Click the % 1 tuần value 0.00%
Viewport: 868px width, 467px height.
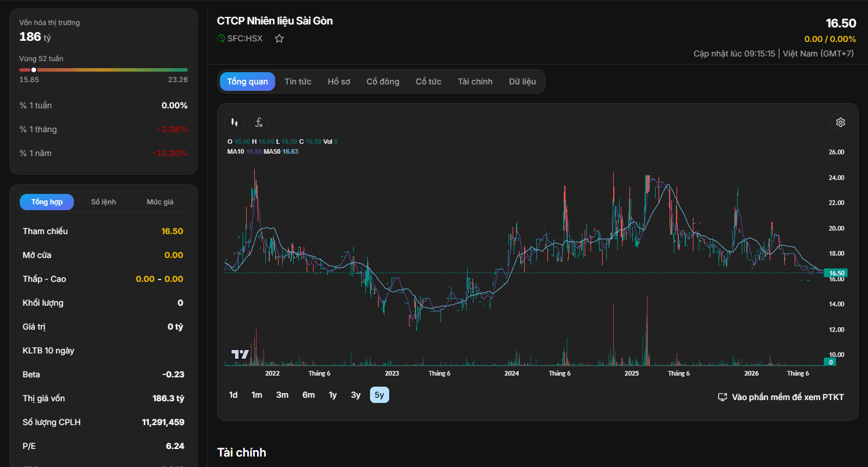coord(175,105)
